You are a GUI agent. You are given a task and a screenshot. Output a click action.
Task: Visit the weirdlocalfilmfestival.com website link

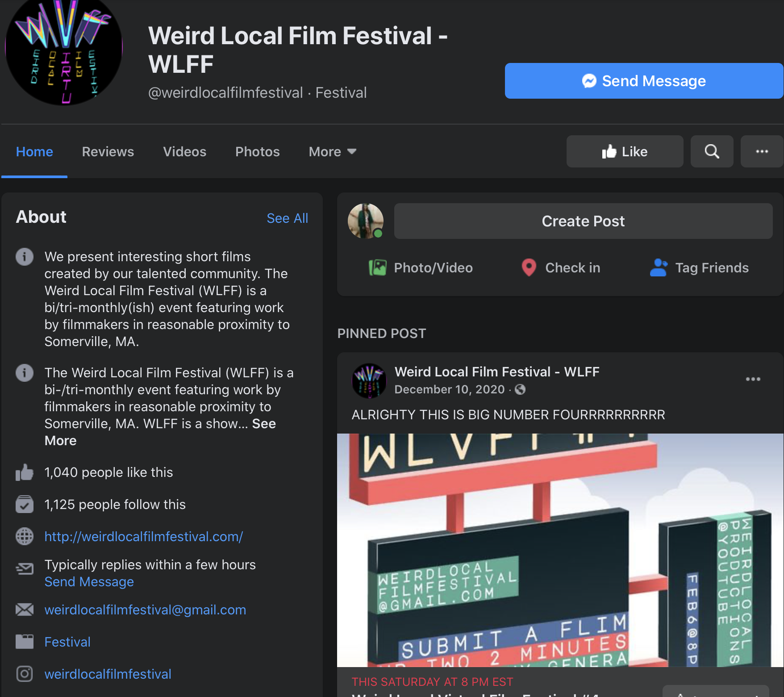click(143, 536)
